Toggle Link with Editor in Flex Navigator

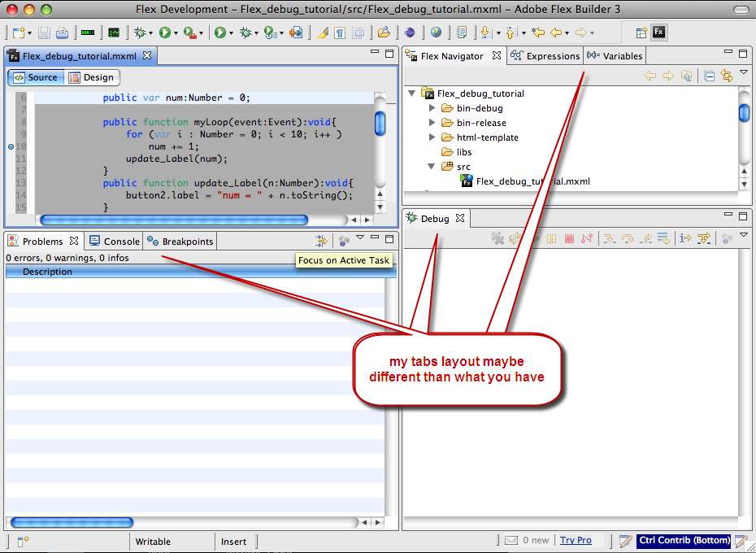(x=726, y=76)
